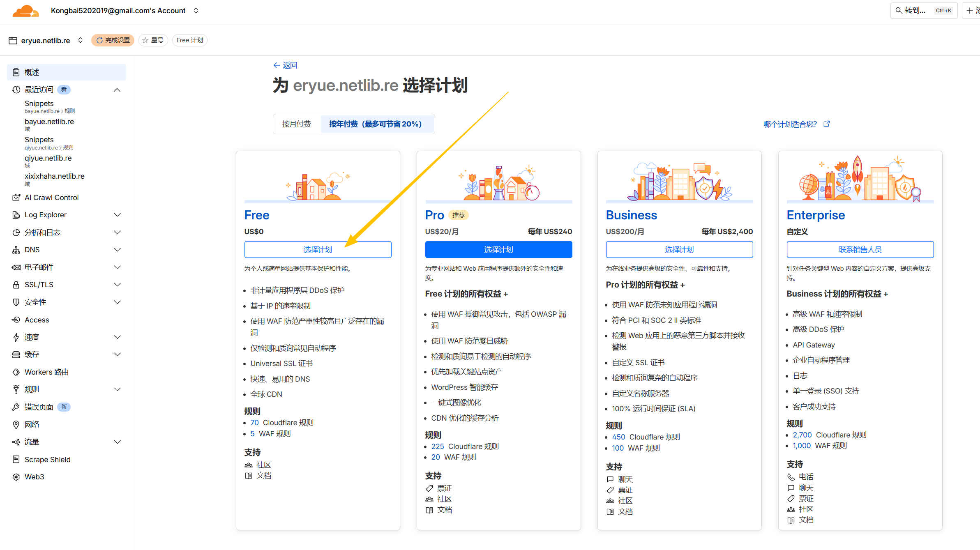980x550 pixels.
Task: Click the Access sidebar icon
Action: pyautogui.click(x=16, y=320)
